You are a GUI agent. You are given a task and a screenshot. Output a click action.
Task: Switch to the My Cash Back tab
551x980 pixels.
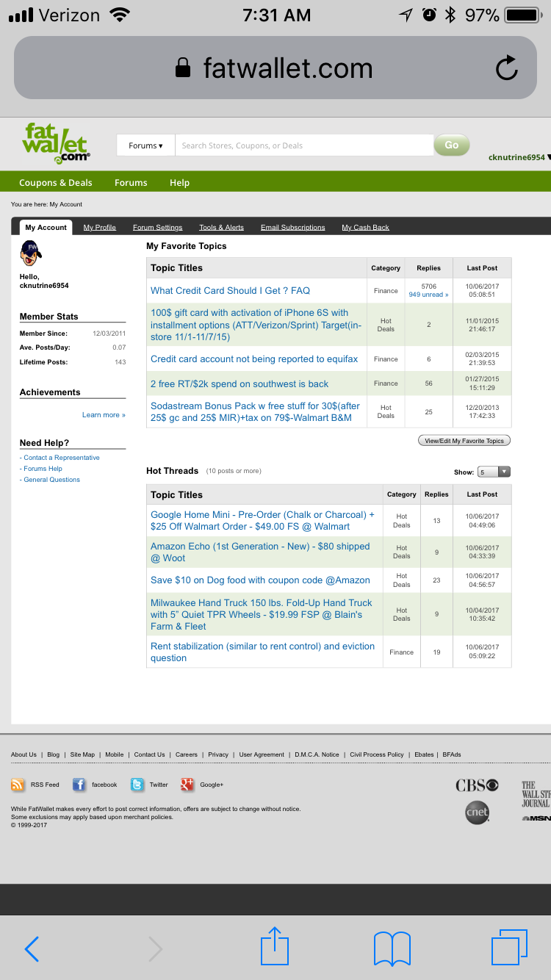pyautogui.click(x=365, y=227)
